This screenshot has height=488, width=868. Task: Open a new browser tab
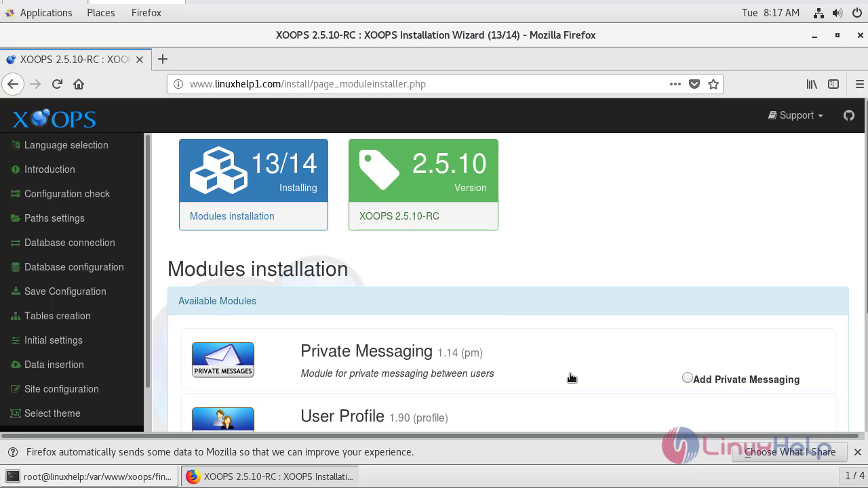[x=162, y=59]
